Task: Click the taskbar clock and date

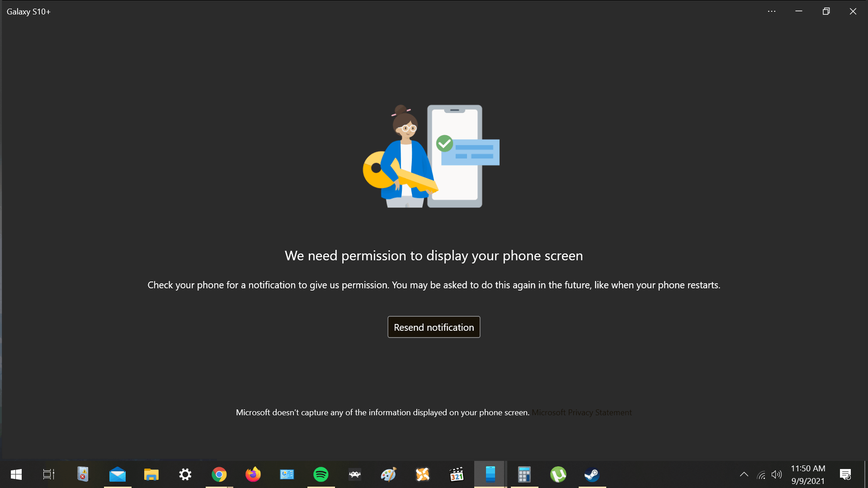Action: (808, 474)
